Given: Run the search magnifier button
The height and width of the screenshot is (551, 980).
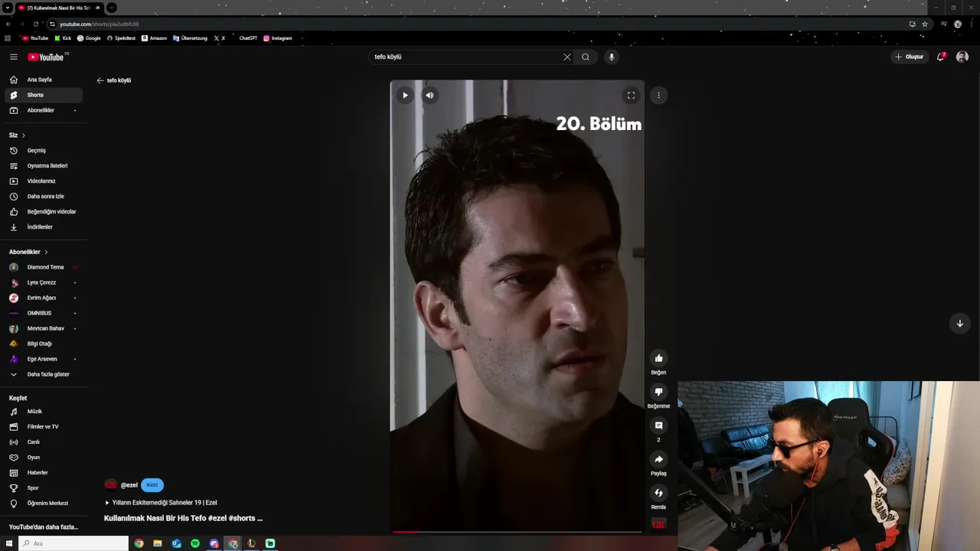Looking at the screenshot, I should pyautogui.click(x=586, y=57).
